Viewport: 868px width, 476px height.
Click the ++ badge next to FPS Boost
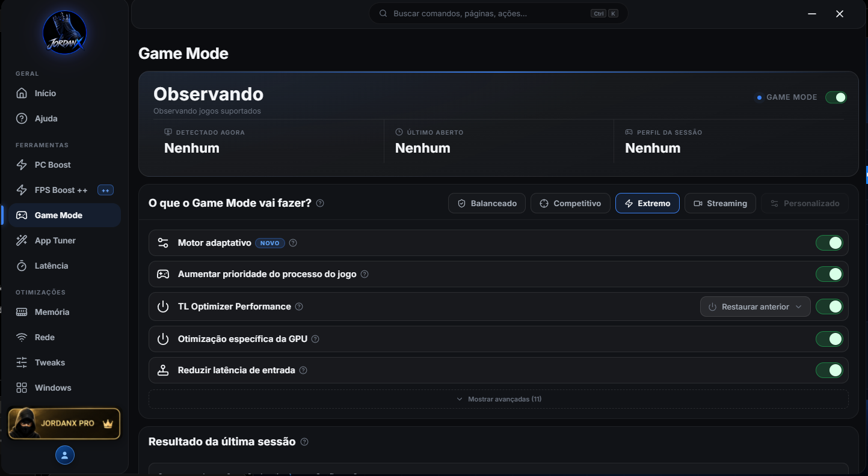tap(105, 190)
